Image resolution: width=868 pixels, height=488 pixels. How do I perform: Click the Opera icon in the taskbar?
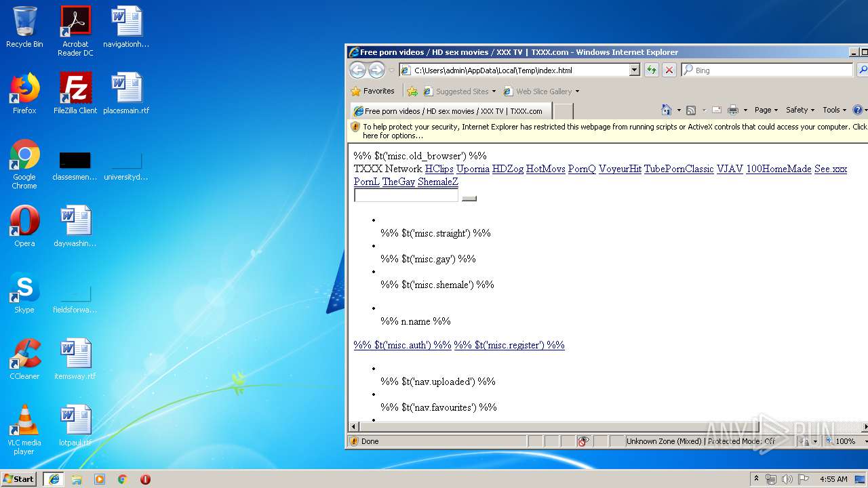(x=145, y=479)
